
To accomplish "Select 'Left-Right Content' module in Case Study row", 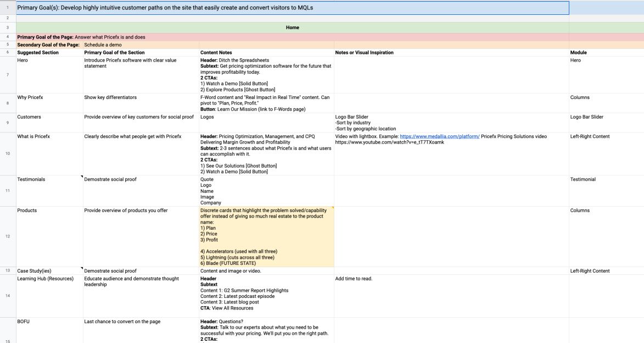I will click(606, 270).
